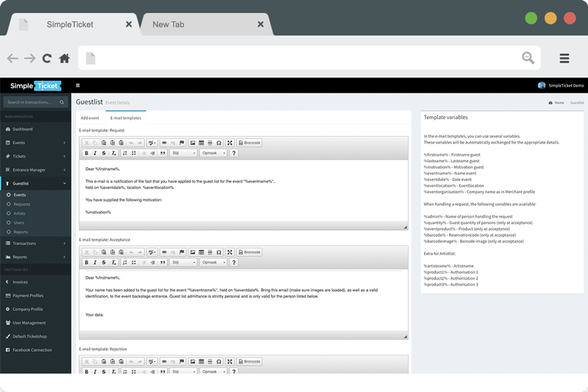Click the SimpleTicket logo
Screen dimensions: 588x392
tap(35, 85)
